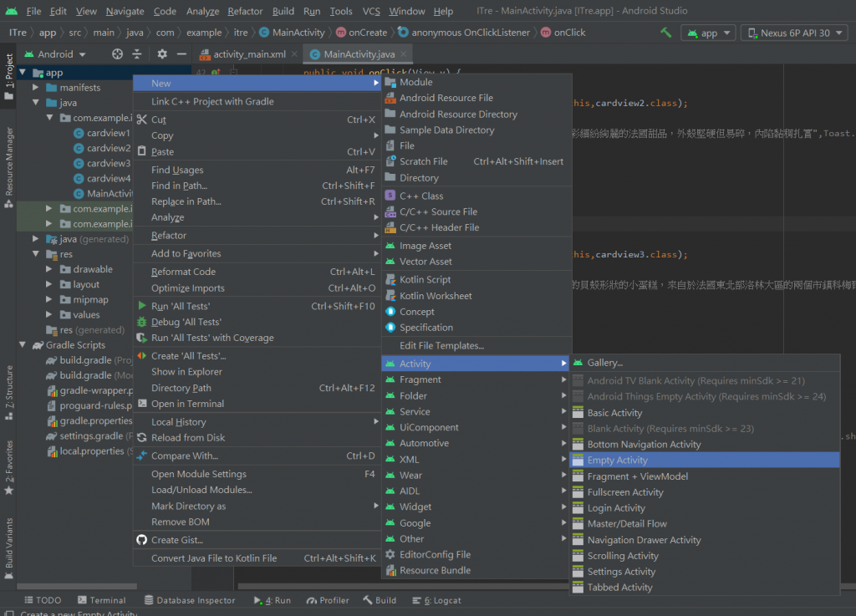
Task: Select Basic Activity template
Action: (x=704, y=413)
